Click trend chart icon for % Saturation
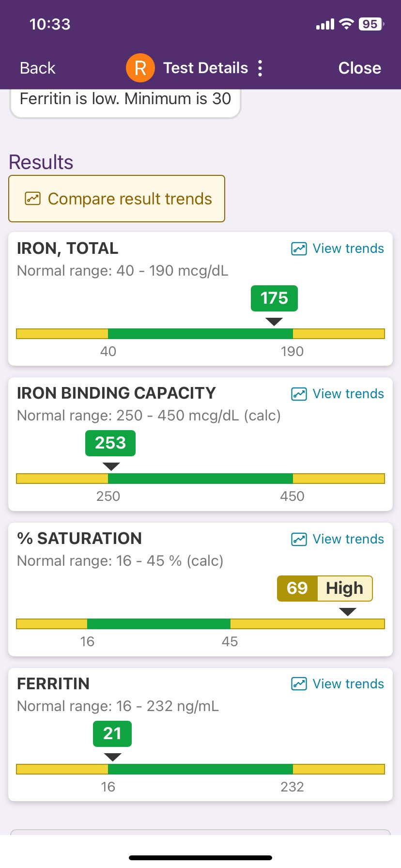This screenshot has height=868, width=401. click(299, 539)
